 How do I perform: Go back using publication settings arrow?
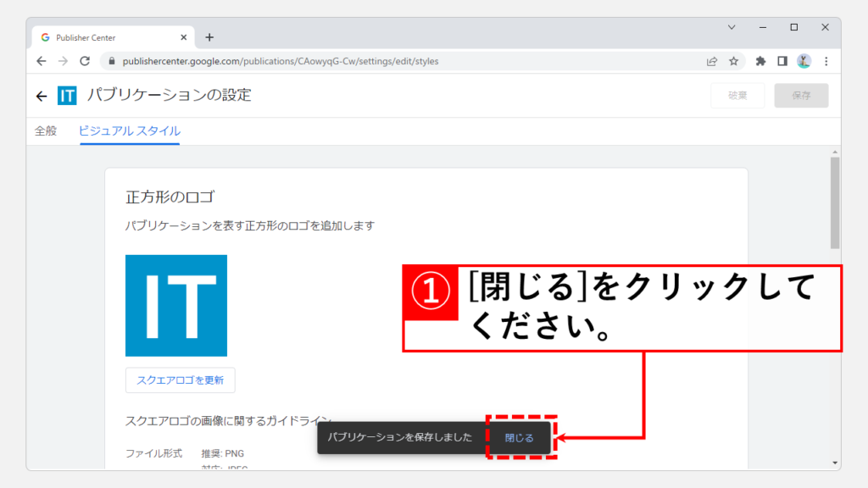click(x=42, y=96)
